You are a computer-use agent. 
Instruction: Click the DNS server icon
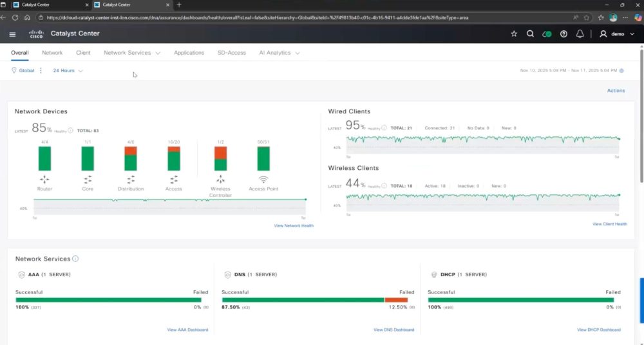[227, 275]
